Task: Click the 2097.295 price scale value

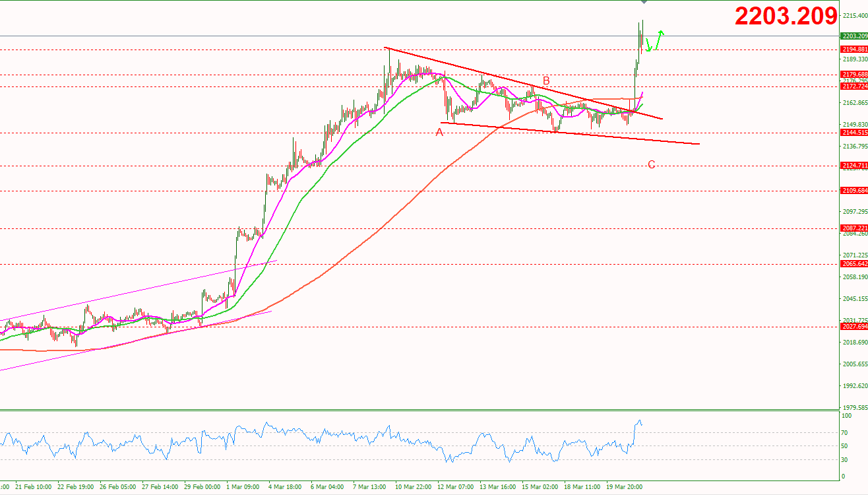Action: (855, 212)
